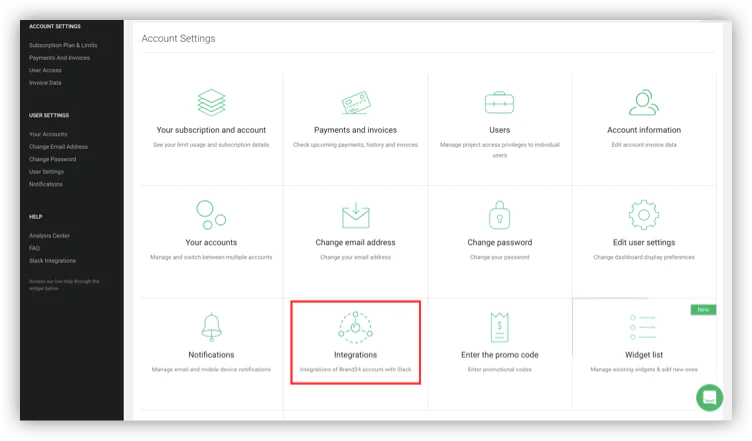Select Subscription Plan & Limits in sidebar
752x441 pixels.
click(x=65, y=46)
